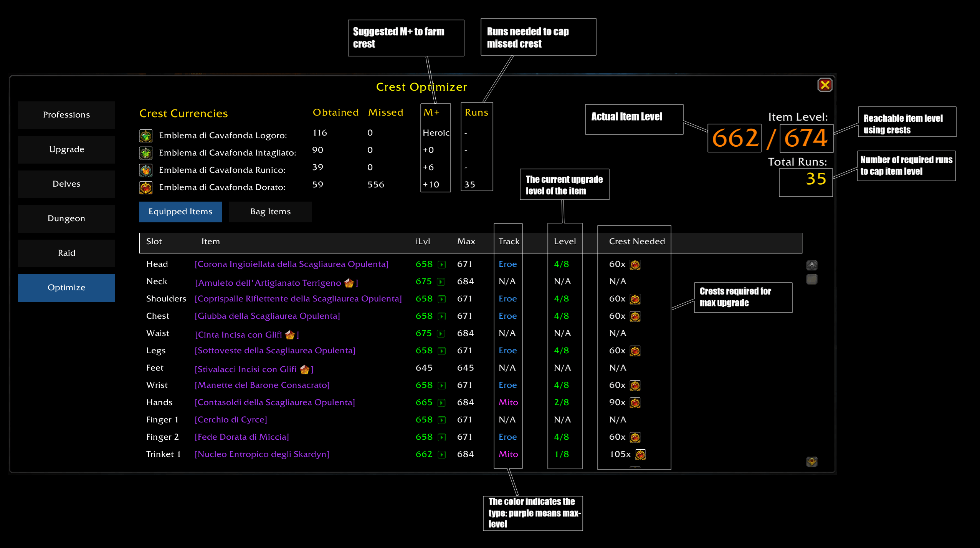This screenshot has width=980, height=548.
Task: Click the Emblema di Cavafonda Runico crest icon
Action: (146, 170)
